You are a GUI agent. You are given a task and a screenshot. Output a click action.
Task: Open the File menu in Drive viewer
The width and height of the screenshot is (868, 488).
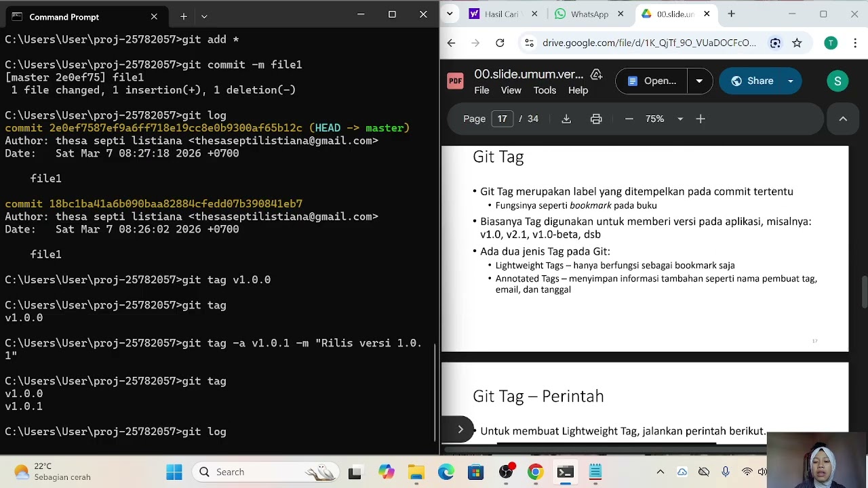pos(481,90)
